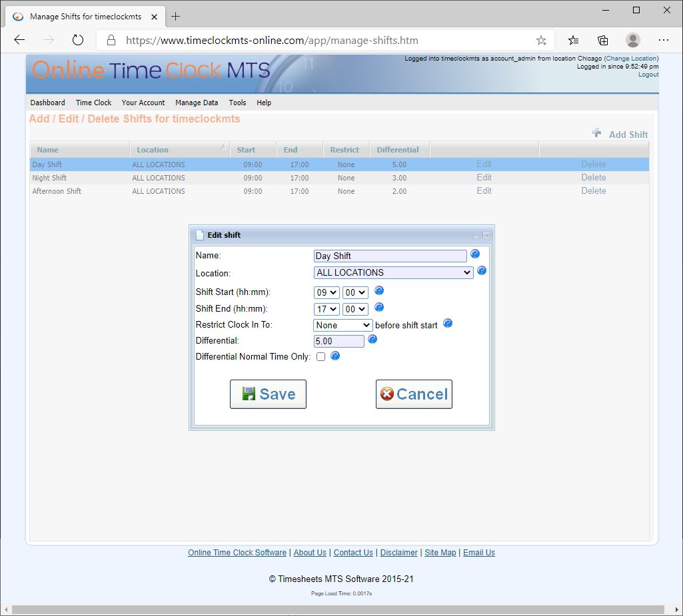
Task: Click Change Location link
Action: coord(631,59)
